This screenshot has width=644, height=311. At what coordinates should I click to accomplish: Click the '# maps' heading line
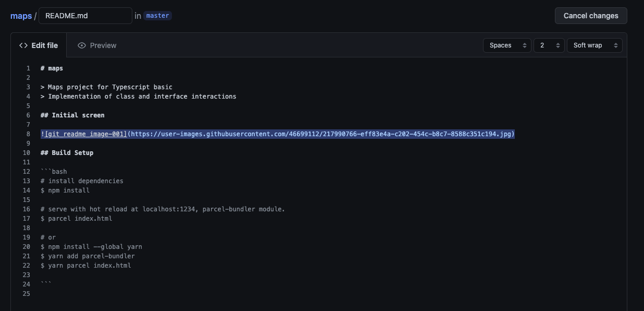(52, 68)
